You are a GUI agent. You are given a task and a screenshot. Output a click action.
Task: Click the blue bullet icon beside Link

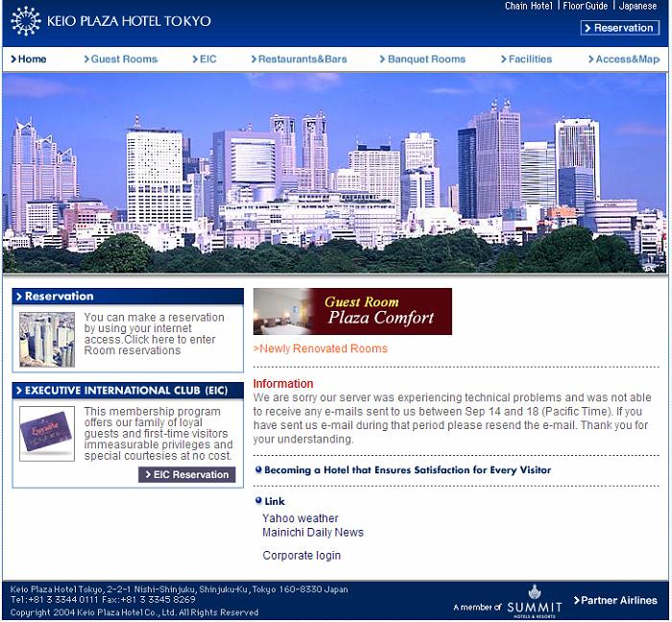(258, 500)
